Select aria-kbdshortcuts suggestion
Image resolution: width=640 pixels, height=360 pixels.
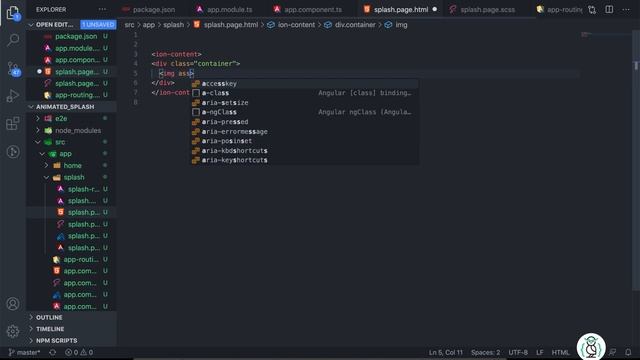pos(305,151)
